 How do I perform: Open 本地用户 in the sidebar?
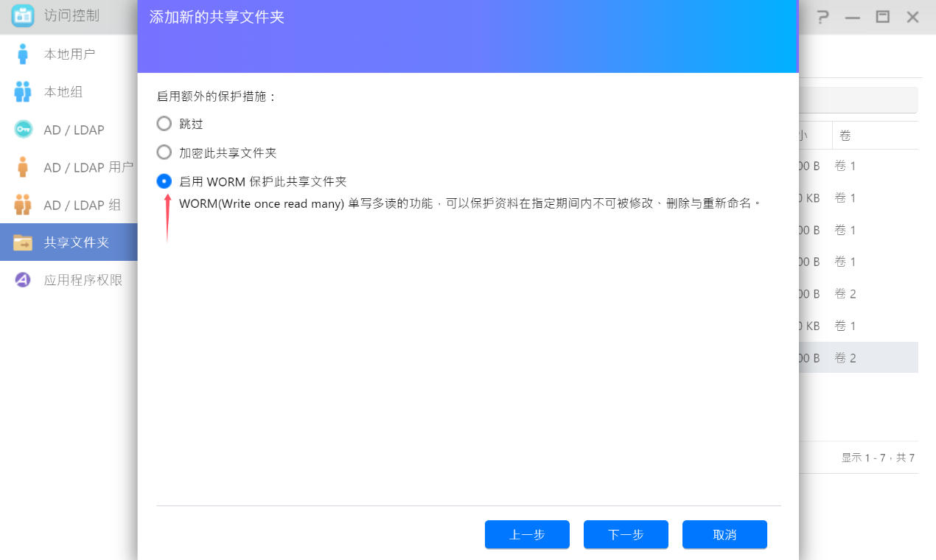[x=69, y=54]
